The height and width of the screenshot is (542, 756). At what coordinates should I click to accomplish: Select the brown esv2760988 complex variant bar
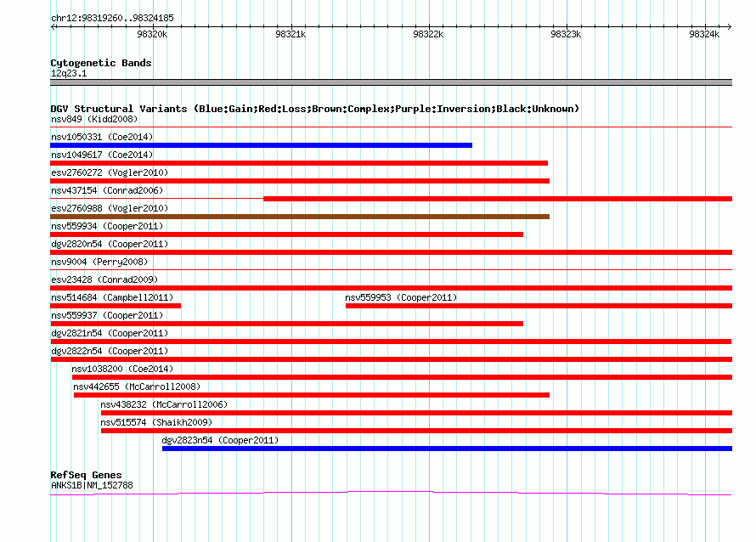[300, 217]
